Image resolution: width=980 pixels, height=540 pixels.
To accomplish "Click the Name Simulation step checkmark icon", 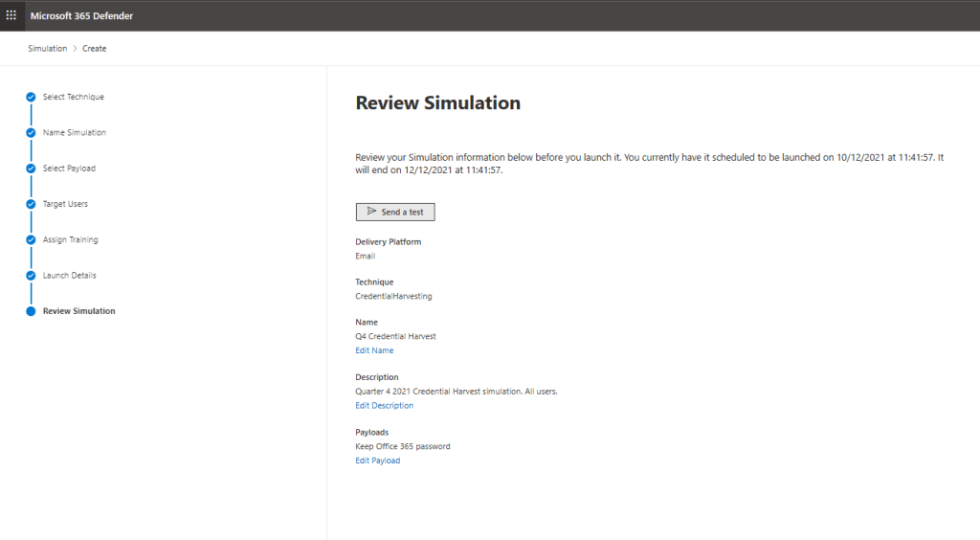I will (32, 133).
